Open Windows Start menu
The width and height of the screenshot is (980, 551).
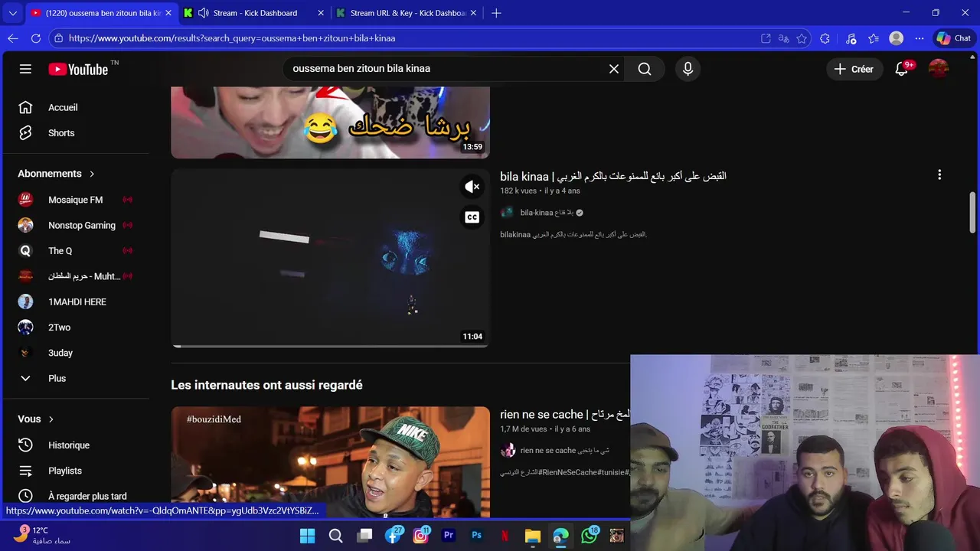click(x=307, y=536)
